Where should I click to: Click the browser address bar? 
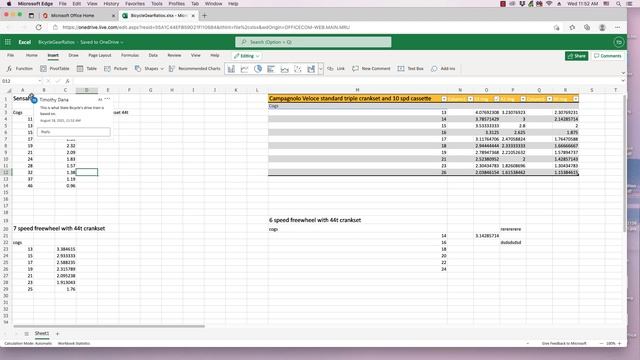pos(302,27)
